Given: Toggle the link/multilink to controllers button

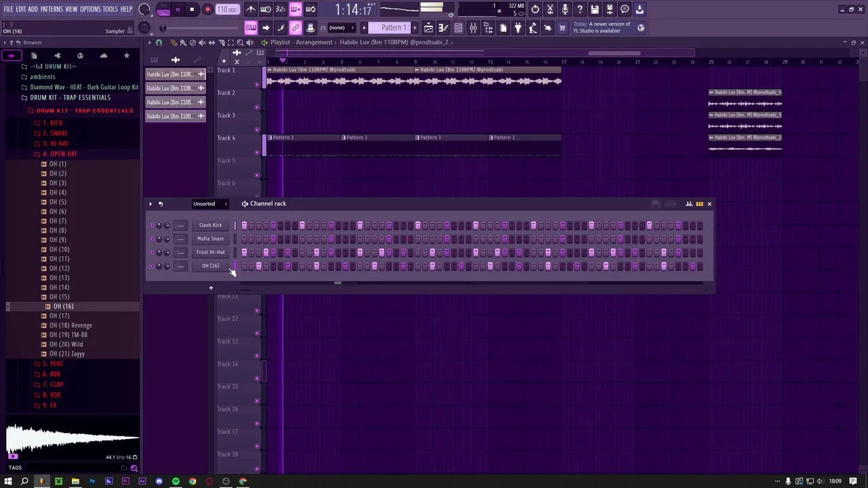Looking at the screenshot, I should (296, 28).
